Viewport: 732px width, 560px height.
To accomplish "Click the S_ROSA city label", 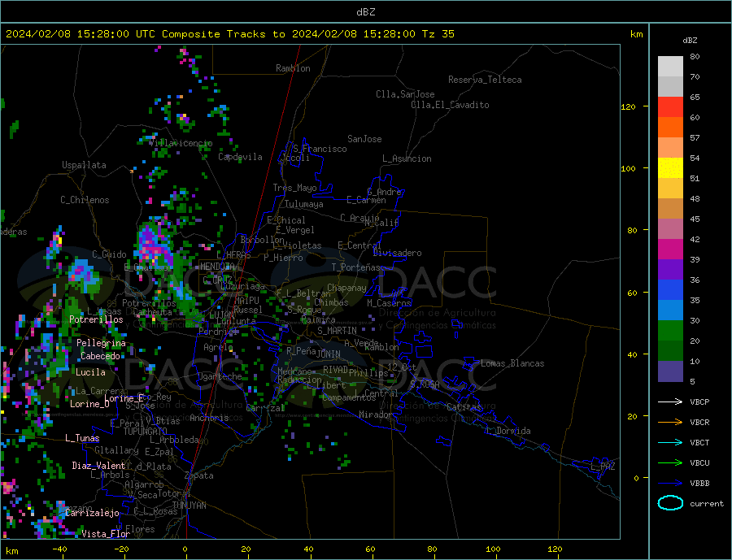I will pos(425,384).
